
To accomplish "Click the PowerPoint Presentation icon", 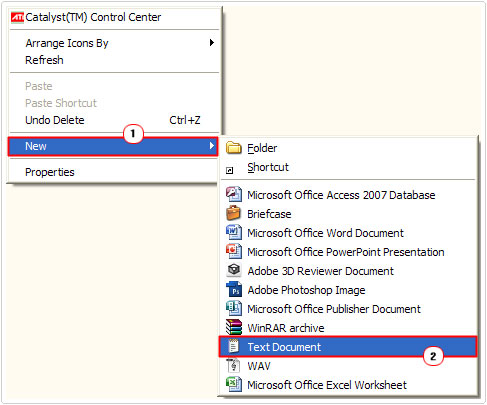I will click(234, 251).
